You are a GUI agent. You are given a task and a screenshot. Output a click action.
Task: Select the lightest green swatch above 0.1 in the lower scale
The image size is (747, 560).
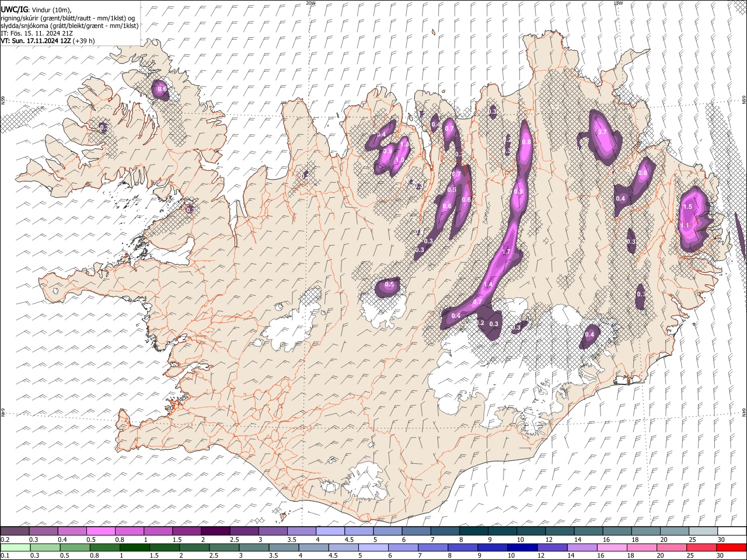(x=15, y=548)
